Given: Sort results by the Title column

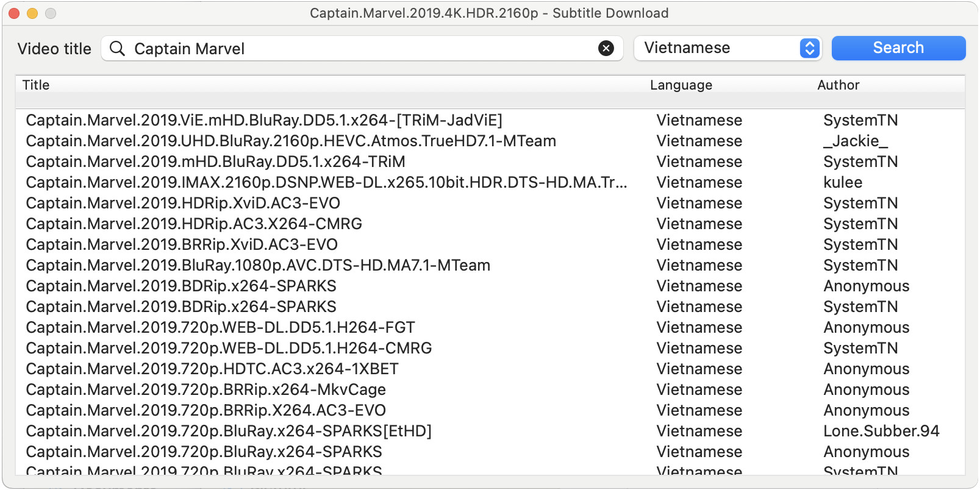Looking at the screenshot, I should pos(36,85).
